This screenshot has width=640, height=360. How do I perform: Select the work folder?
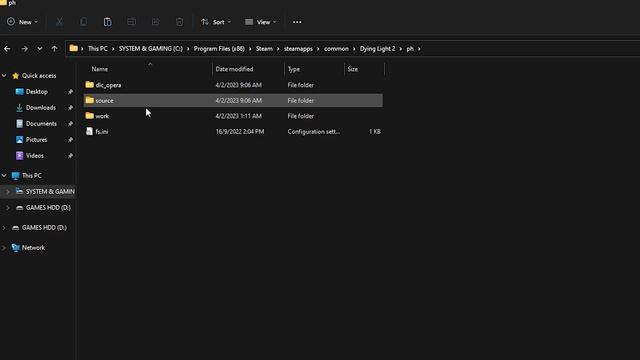(x=233, y=116)
